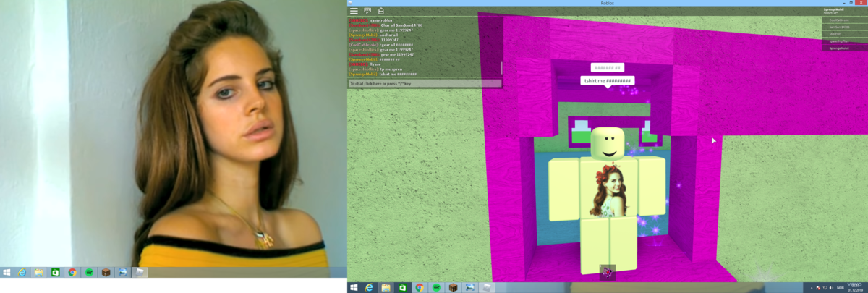Click the chat input bar
Image resolution: width=868 pixels, height=293 pixels.
(425, 83)
